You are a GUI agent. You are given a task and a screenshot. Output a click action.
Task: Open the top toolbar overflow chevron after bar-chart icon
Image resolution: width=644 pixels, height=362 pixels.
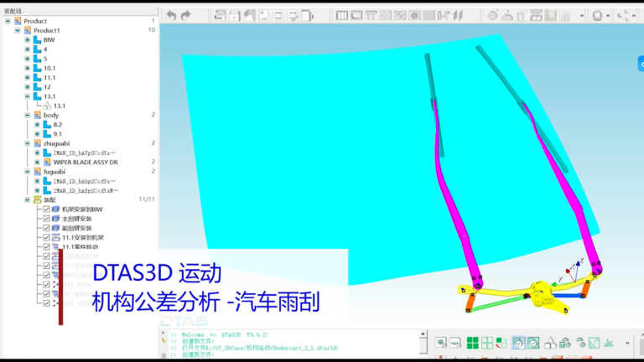(x=582, y=16)
